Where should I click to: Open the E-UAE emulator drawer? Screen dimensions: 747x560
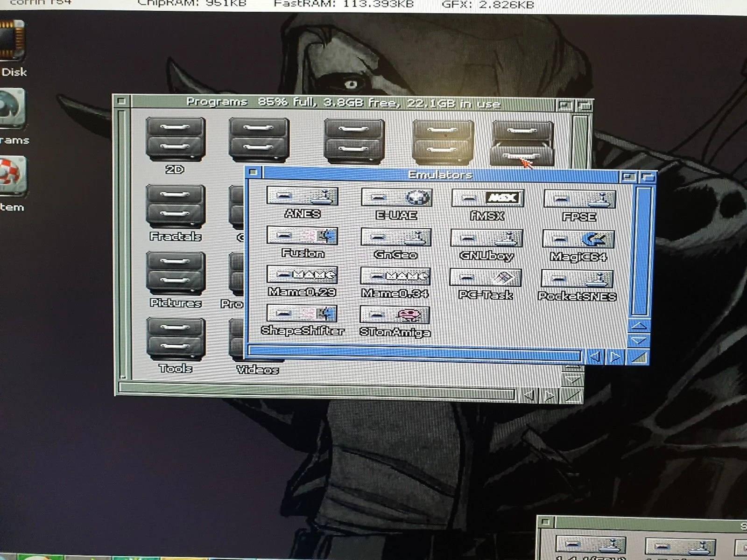click(396, 197)
